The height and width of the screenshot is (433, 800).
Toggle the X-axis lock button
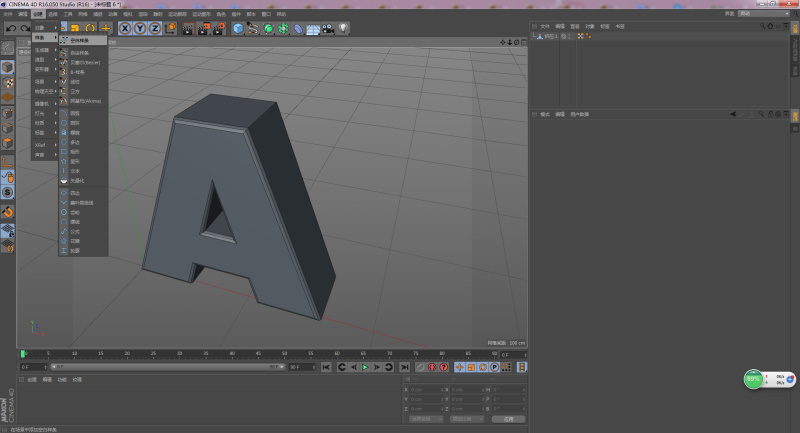coord(125,29)
